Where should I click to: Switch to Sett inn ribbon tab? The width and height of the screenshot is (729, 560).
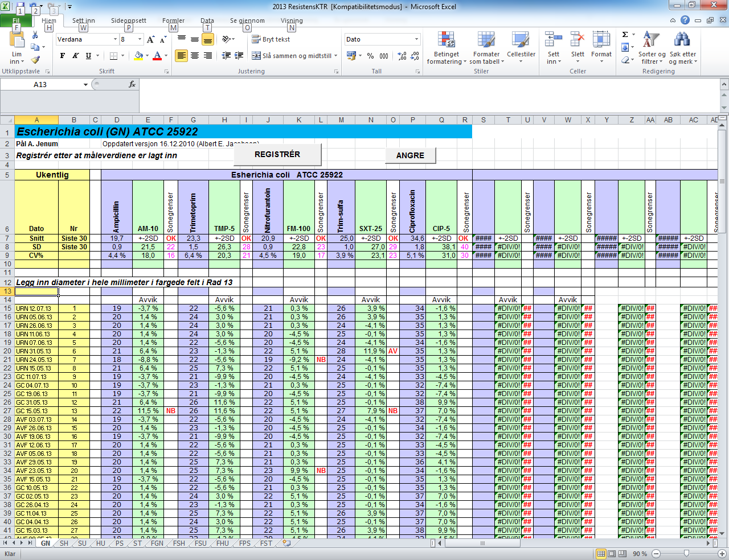click(83, 20)
